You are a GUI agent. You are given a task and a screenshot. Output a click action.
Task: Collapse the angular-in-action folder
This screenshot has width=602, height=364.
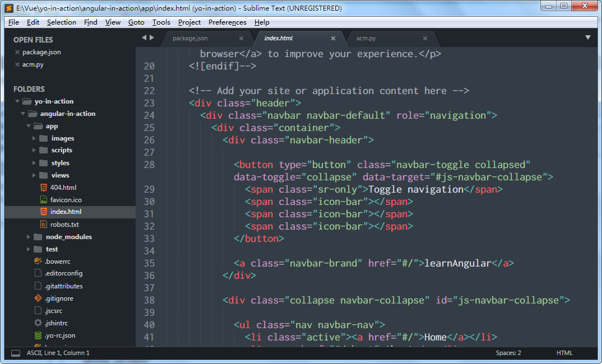pyautogui.click(x=23, y=114)
